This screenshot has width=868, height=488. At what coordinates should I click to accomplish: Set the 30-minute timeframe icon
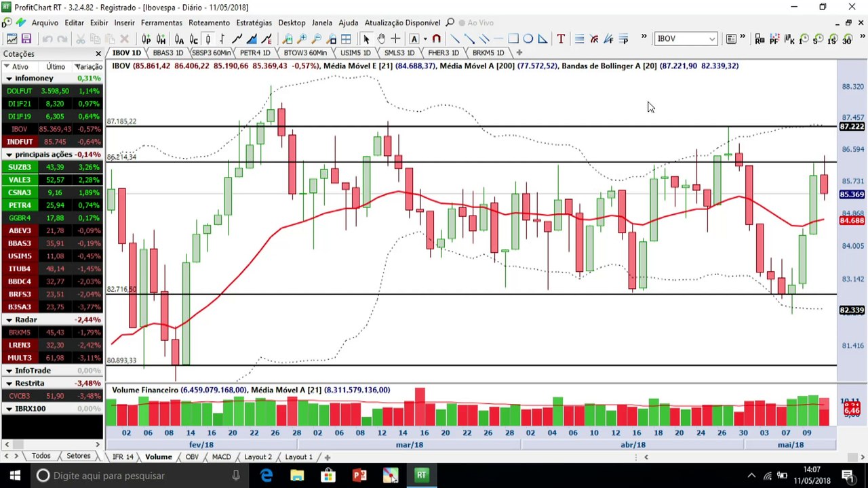[x=847, y=39]
